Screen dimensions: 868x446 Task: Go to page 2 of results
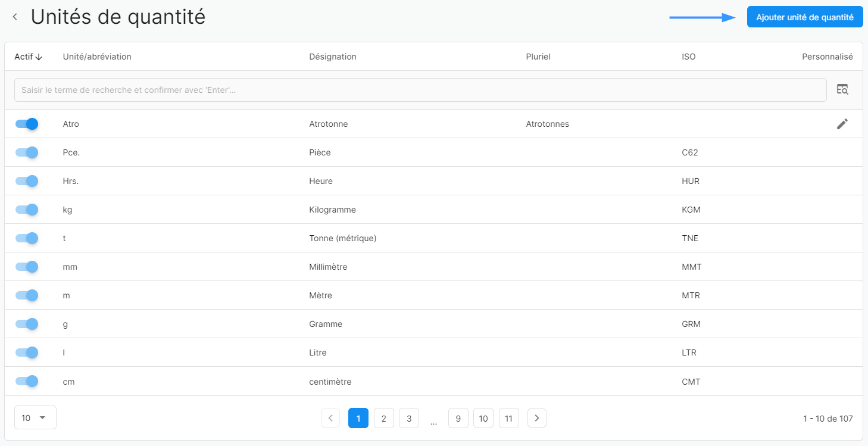point(383,418)
